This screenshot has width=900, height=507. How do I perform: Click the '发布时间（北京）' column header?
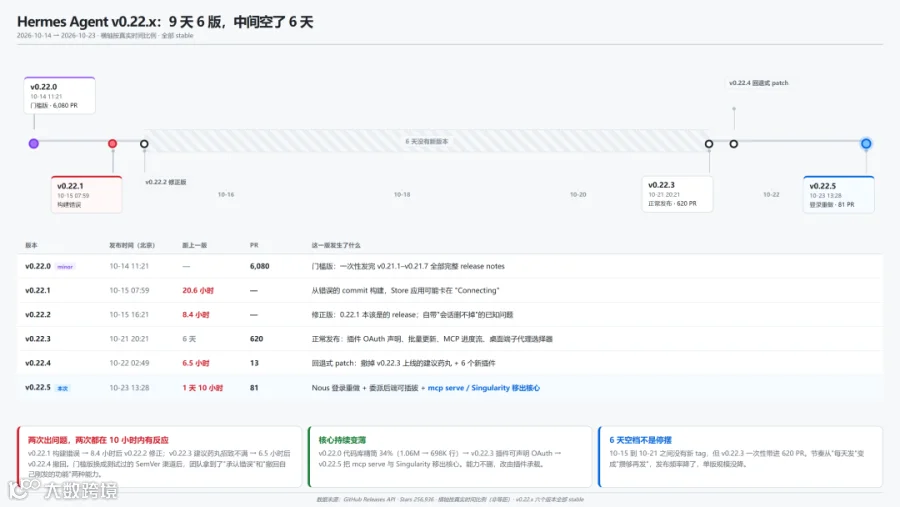[132, 245]
